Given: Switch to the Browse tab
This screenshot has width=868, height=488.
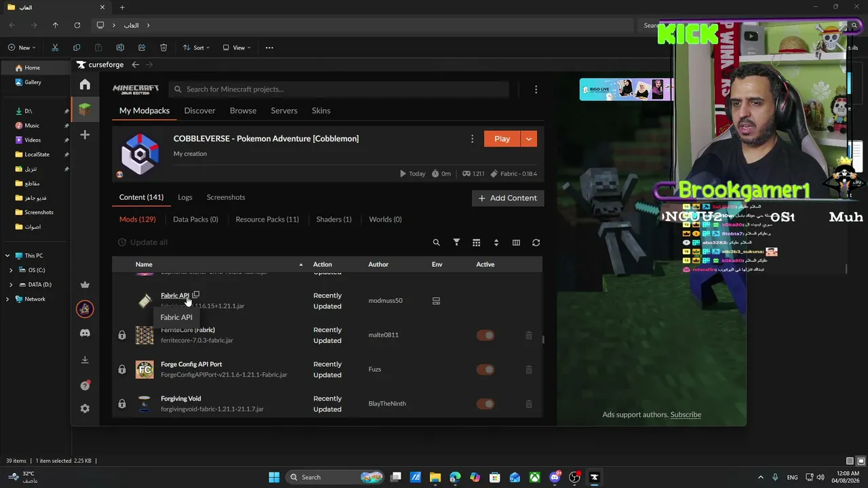Looking at the screenshot, I should (243, 110).
